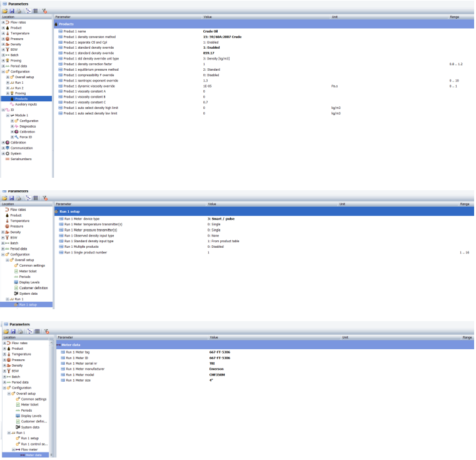Click Save disk icon in Products window toolbar
476x460 pixels.
click(12, 11)
